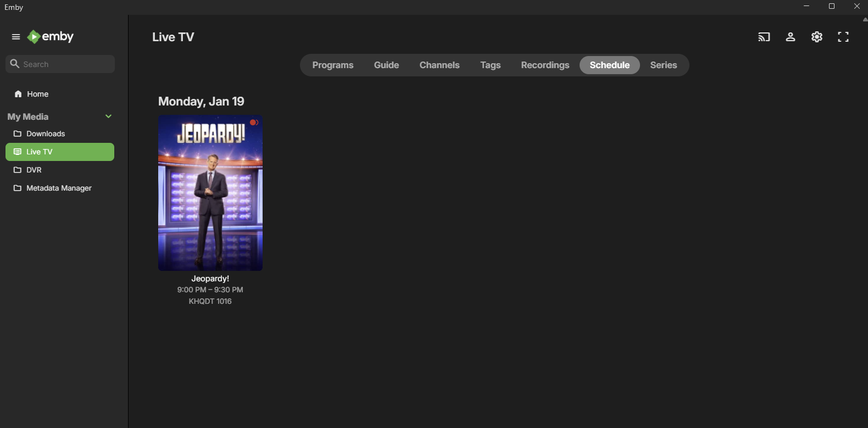Toggle the hamburger navigation menu

16,37
